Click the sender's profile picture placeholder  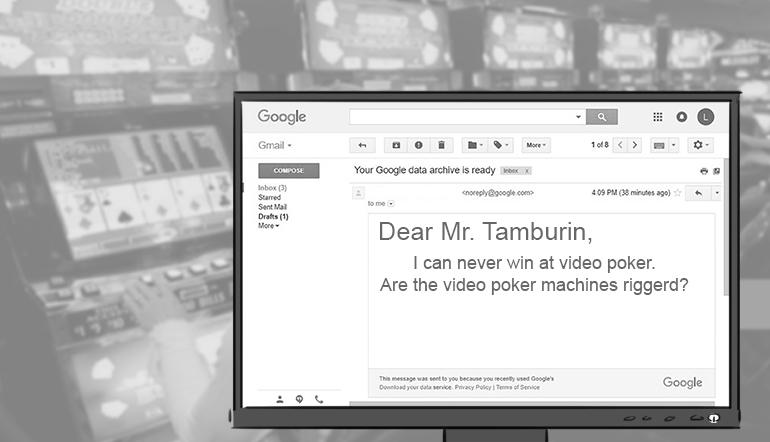(x=358, y=193)
